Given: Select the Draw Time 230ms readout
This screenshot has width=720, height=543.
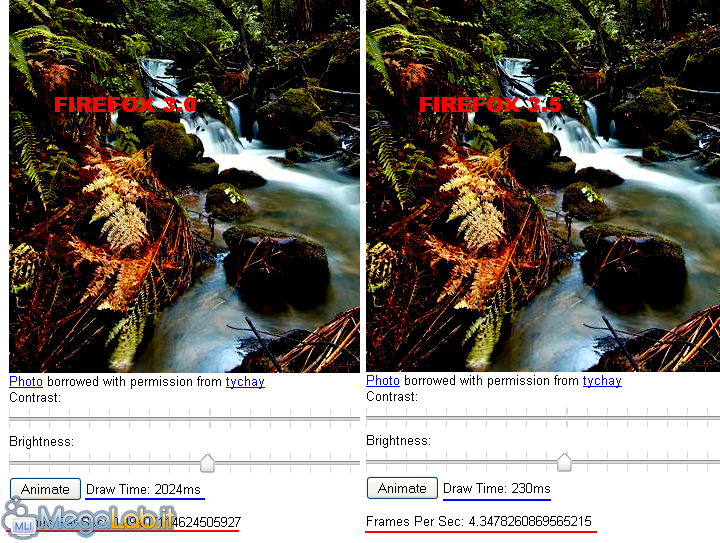Looking at the screenshot, I should [x=496, y=488].
